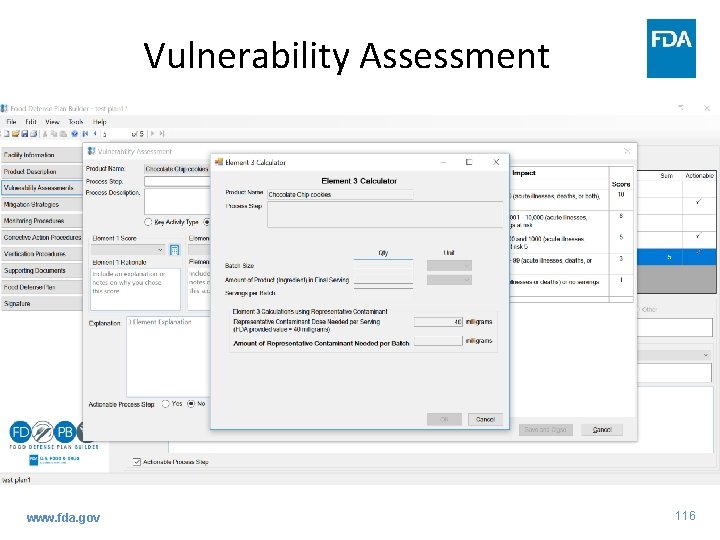The height and width of the screenshot is (540, 720).
Task: Click the Food Defense Plan Builder title icon
Action: (x=4, y=108)
